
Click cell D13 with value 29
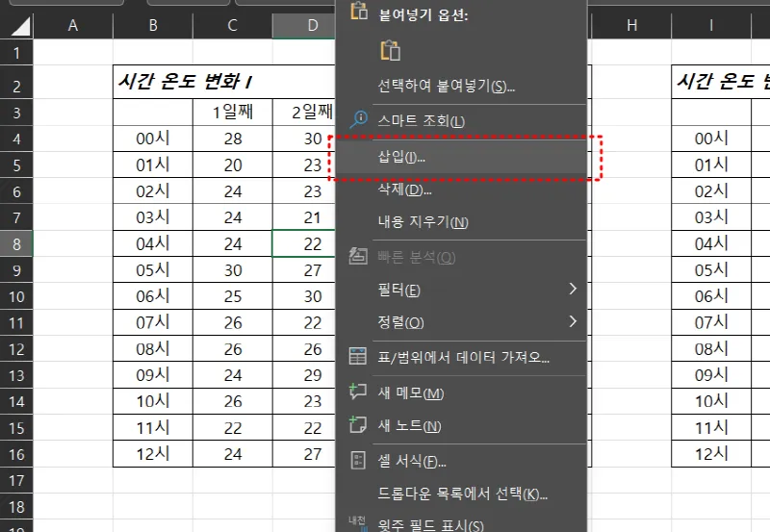(x=304, y=375)
